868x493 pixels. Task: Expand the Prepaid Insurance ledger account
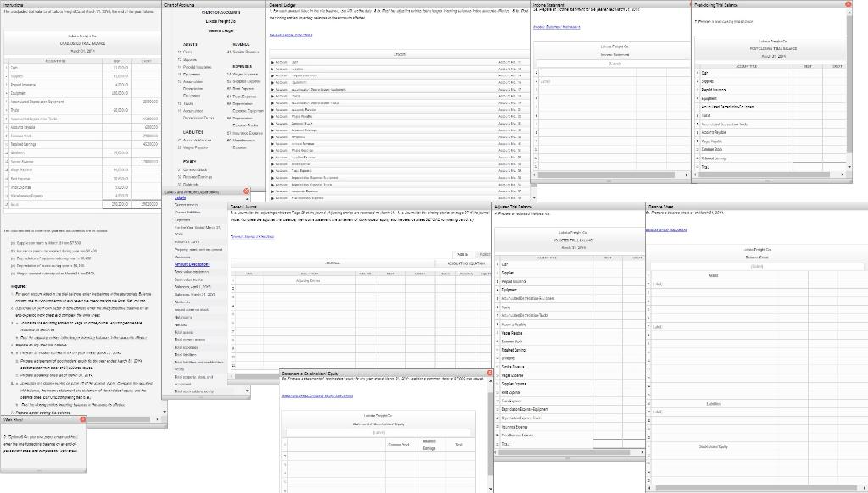pos(272,75)
